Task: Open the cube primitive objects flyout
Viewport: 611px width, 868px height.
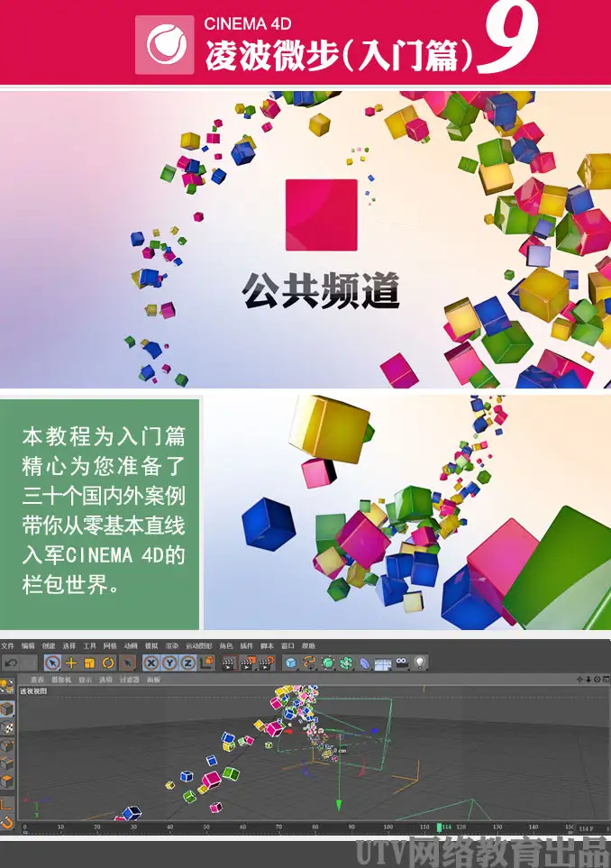Action: pos(290,662)
